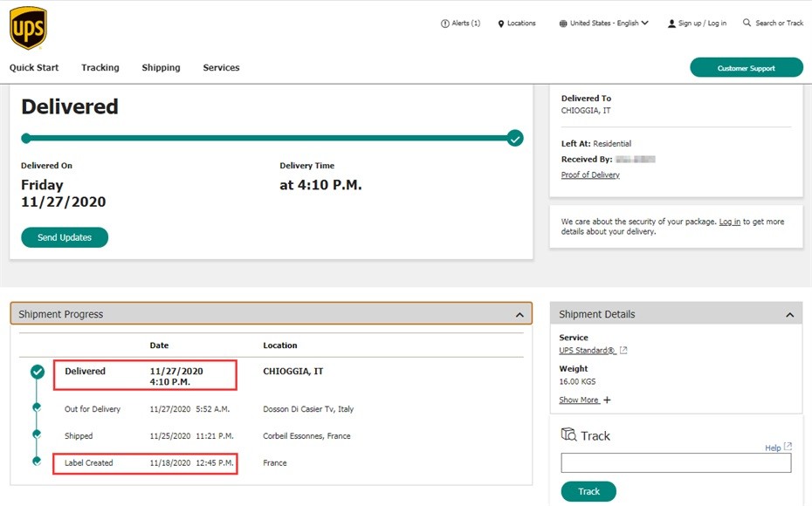812x506 pixels.
Task: Expand Show More shipment details
Action: click(x=579, y=400)
